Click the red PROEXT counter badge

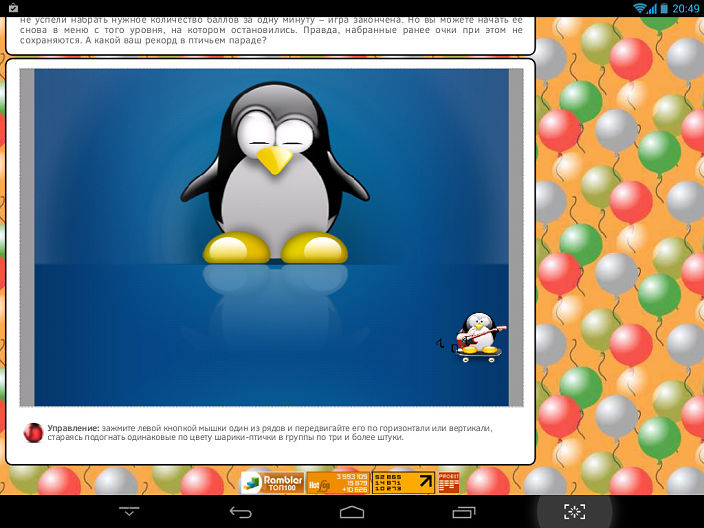(x=449, y=483)
